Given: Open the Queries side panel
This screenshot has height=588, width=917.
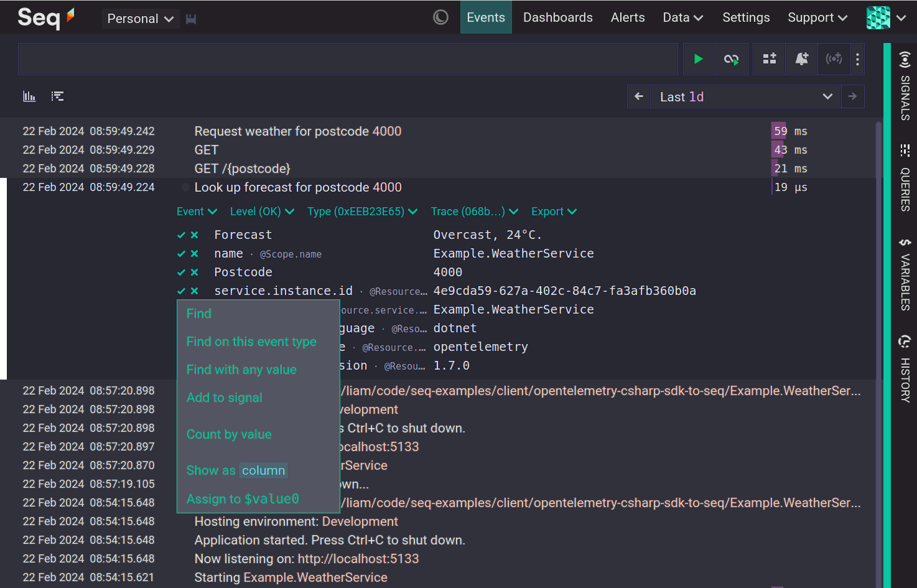Looking at the screenshot, I should (905, 178).
